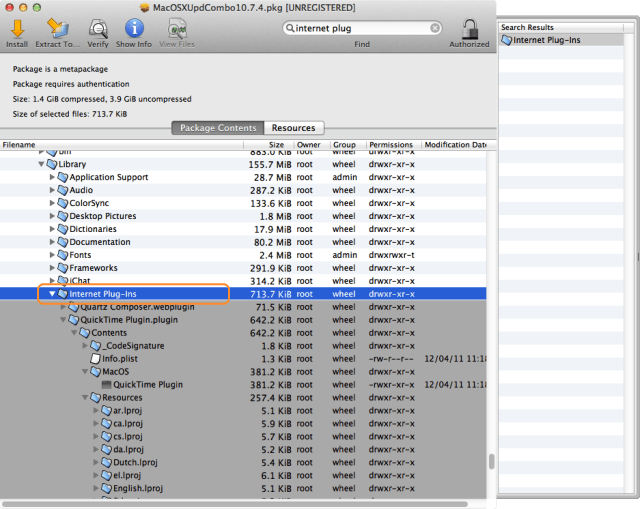Click the Search Results column header
The image size is (640, 509).
click(562, 27)
